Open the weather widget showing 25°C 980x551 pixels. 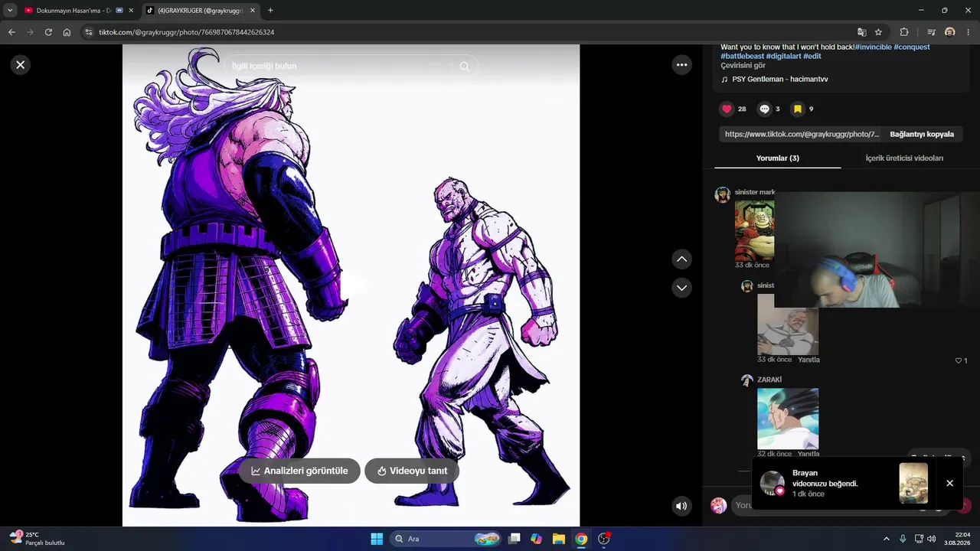[37, 538]
